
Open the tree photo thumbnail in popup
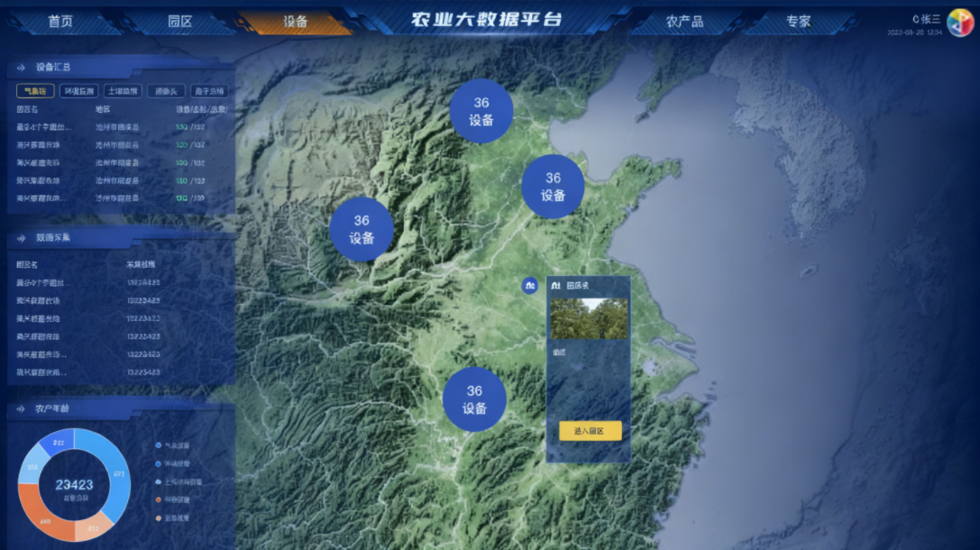point(589,318)
